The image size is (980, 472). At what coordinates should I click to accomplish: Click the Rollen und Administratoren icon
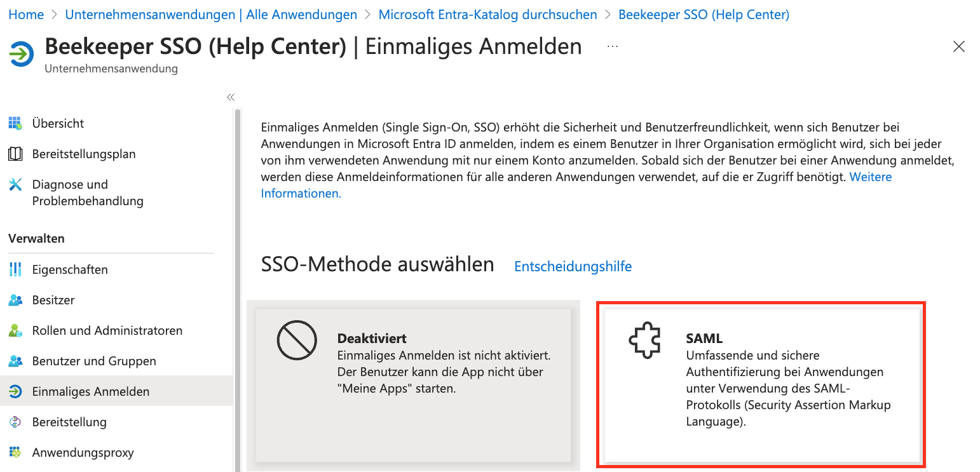(x=15, y=330)
